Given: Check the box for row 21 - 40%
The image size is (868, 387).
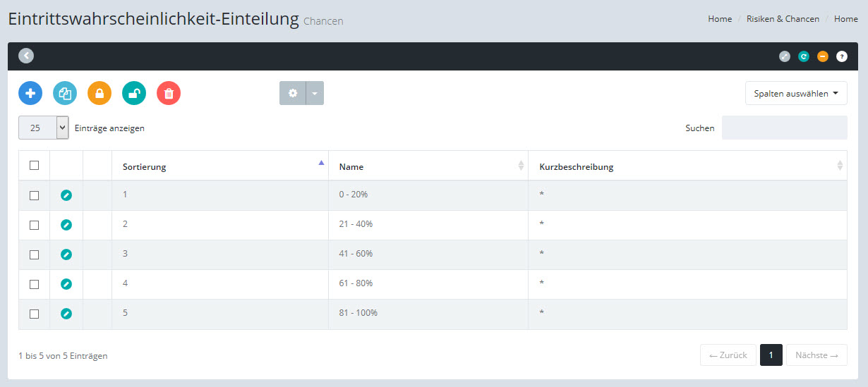Looking at the screenshot, I should coord(34,225).
